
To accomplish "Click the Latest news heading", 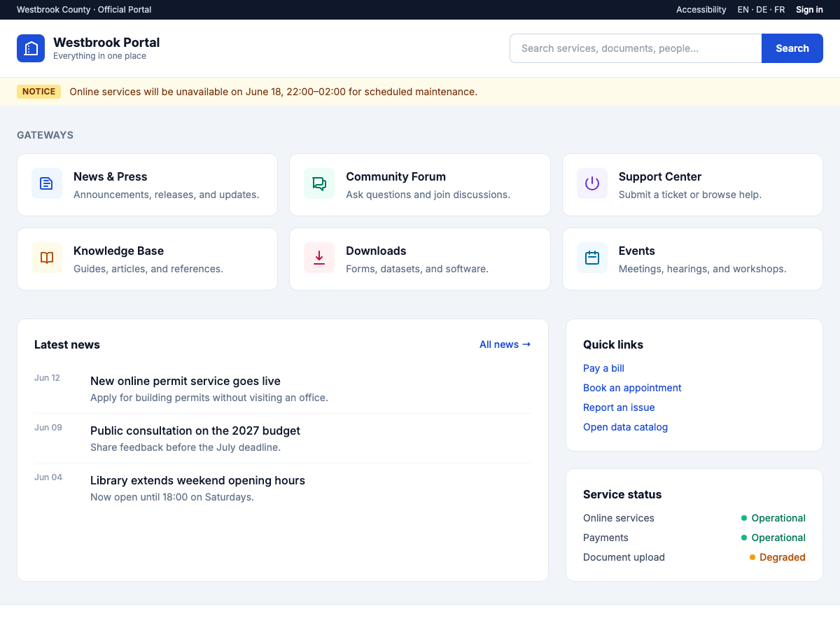I will 67,344.
